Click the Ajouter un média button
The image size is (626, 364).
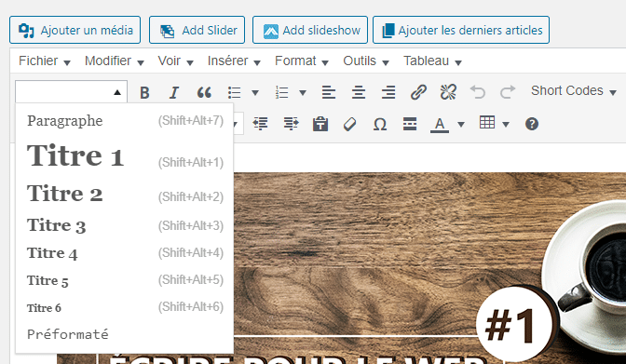(x=75, y=30)
